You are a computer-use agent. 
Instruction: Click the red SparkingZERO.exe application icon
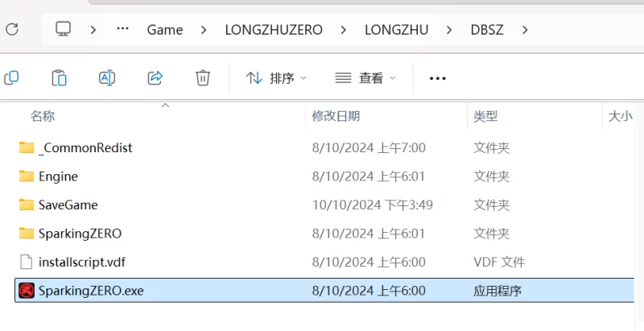[x=27, y=291]
